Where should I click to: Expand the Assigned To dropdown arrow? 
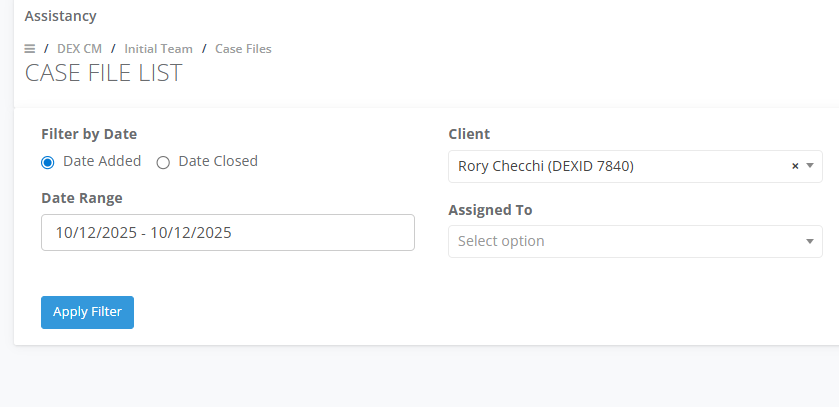point(809,241)
